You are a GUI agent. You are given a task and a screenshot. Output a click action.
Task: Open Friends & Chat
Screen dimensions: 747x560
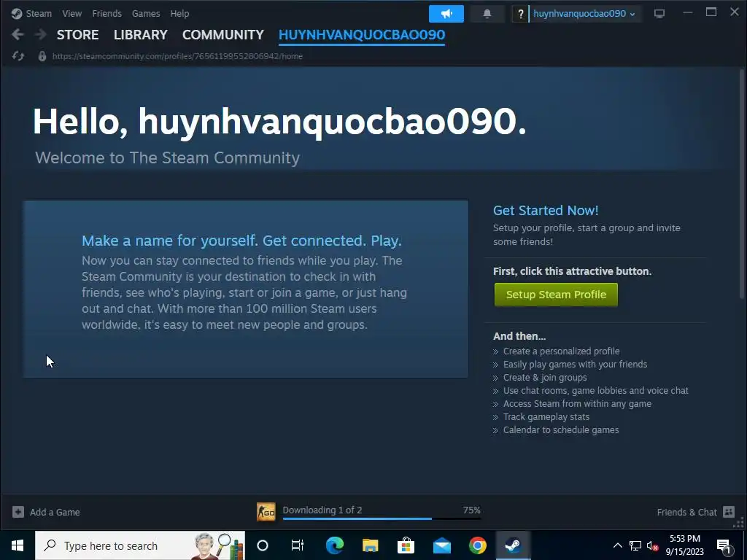point(686,513)
